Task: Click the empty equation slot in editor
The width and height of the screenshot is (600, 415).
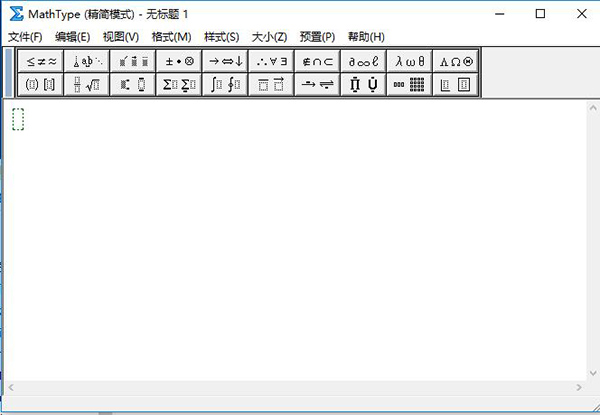Action: [x=18, y=119]
